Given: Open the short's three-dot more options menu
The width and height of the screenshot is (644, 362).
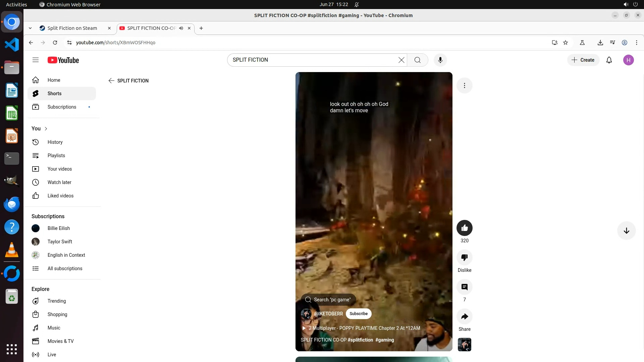Looking at the screenshot, I should (x=464, y=85).
